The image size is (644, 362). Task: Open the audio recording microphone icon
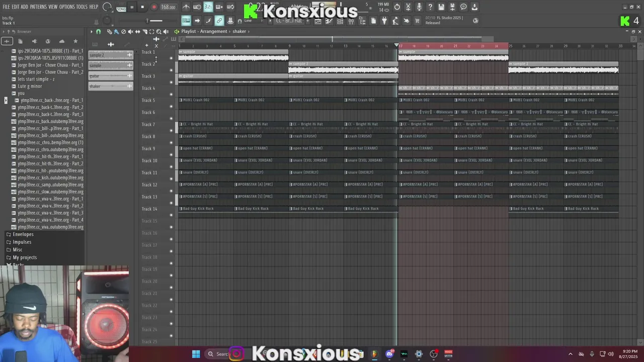[419, 7]
